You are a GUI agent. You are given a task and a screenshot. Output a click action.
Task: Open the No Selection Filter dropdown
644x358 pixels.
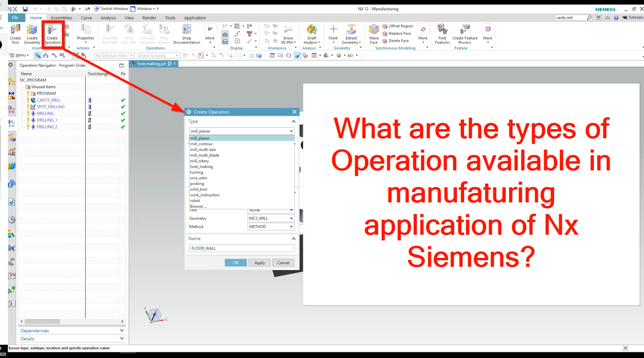(x=114, y=56)
